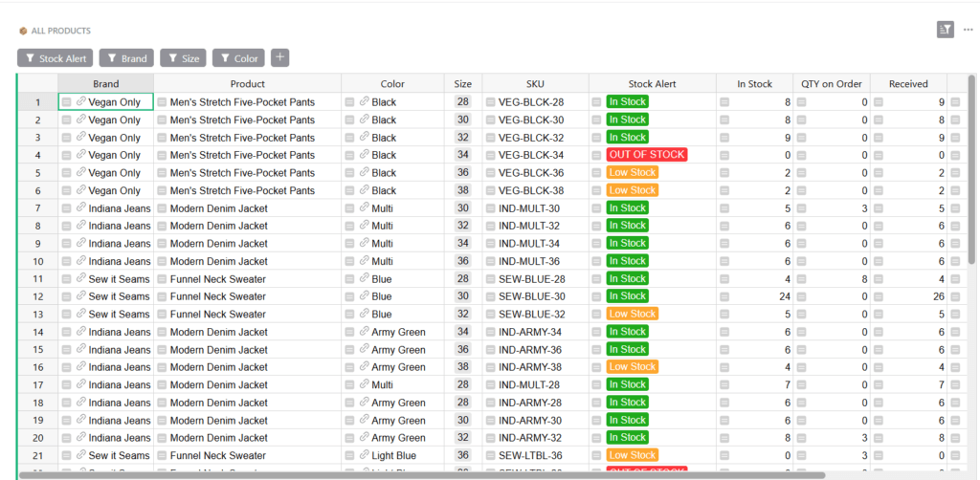Click the expand icon in row 12 Received cell
This screenshot has height=480, width=980.
pyautogui.click(x=879, y=296)
